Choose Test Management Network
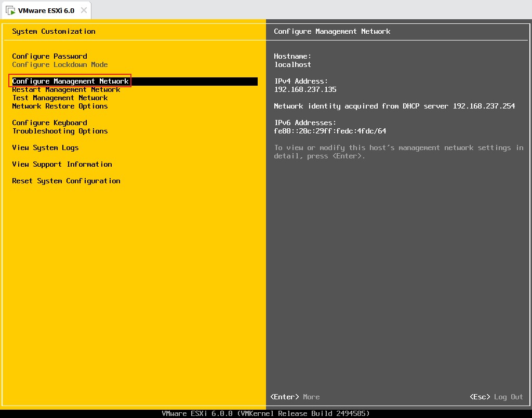Screen dimensions: 532x418 point(60,98)
